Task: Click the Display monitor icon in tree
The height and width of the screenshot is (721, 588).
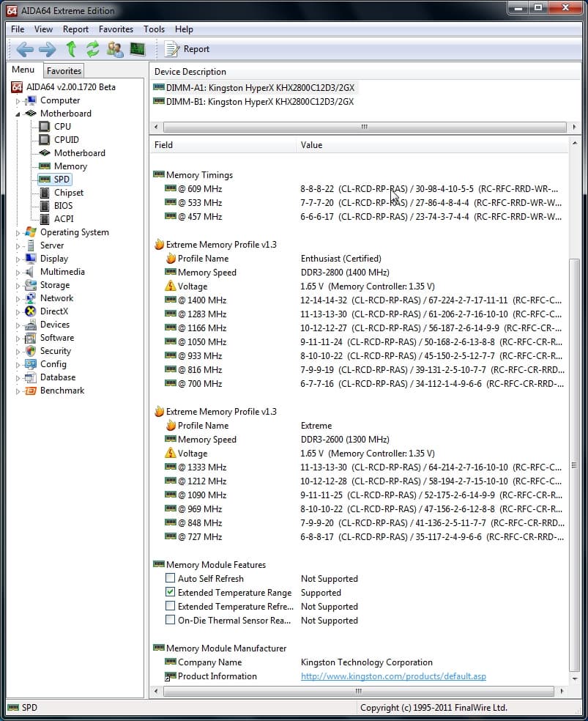Action: pyautogui.click(x=31, y=259)
